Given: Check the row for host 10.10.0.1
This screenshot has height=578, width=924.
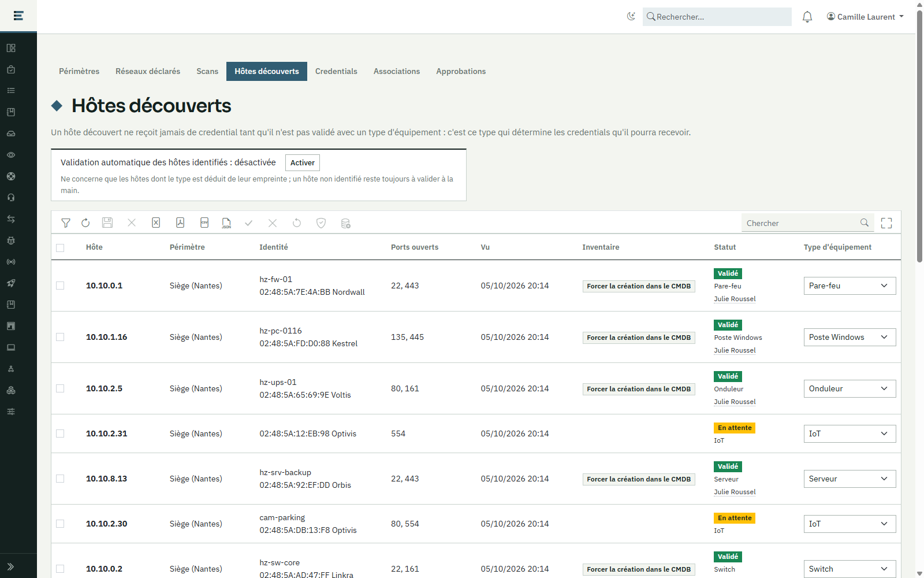Looking at the screenshot, I should coord(60,286).
